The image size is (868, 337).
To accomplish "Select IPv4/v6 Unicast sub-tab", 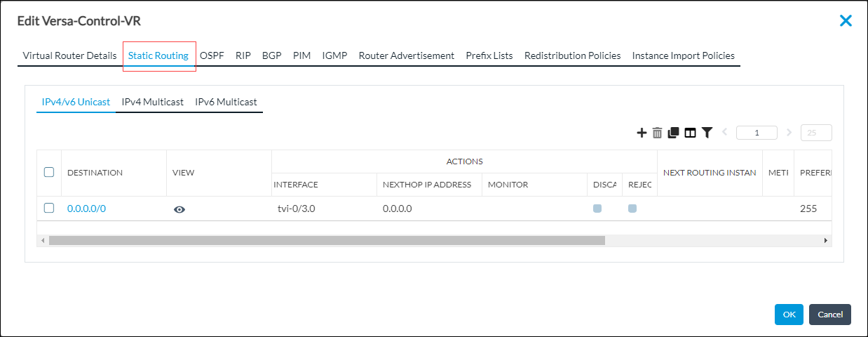I will [x=76, y=102].
